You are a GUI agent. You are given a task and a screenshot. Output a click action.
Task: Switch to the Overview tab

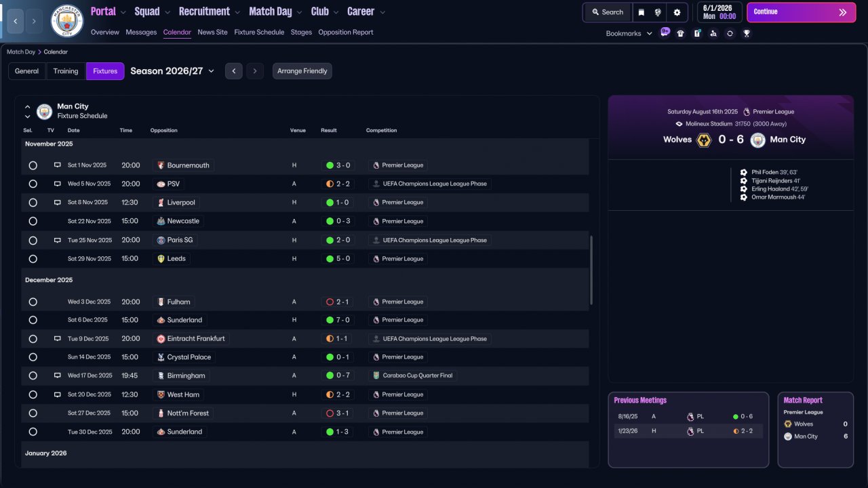(x=105, y=32)
